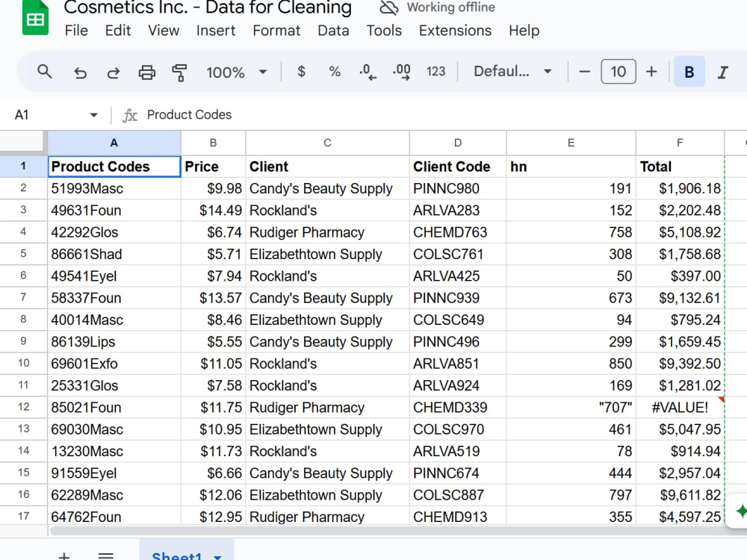
Task: Format as percent
Action: coord(335,72)
